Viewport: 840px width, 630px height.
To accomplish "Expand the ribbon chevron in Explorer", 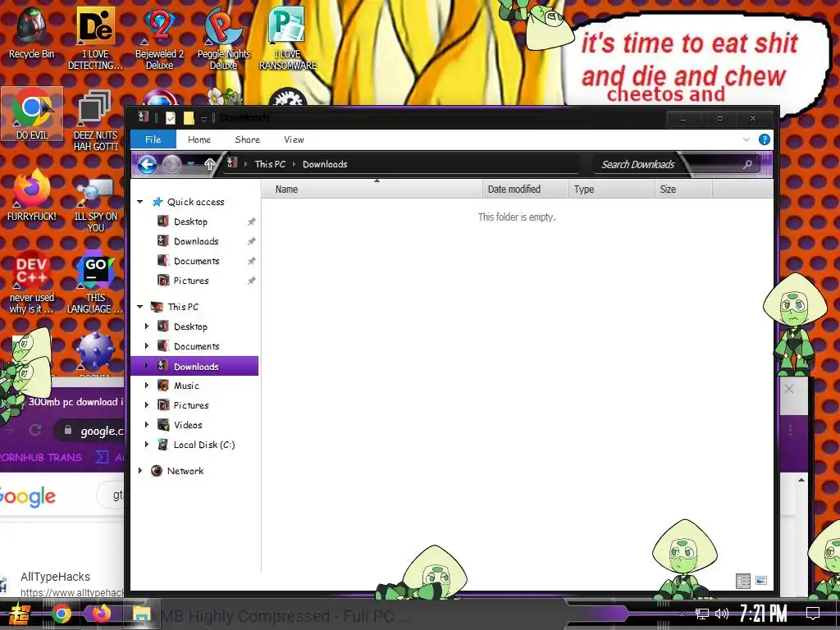I will pos(746,139).
